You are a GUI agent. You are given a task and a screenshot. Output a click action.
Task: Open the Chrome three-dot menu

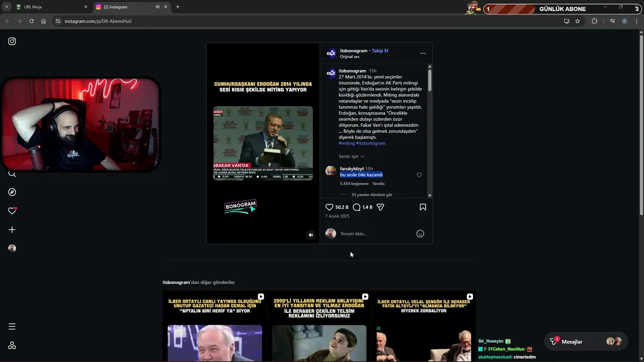[x=637, y=21]
